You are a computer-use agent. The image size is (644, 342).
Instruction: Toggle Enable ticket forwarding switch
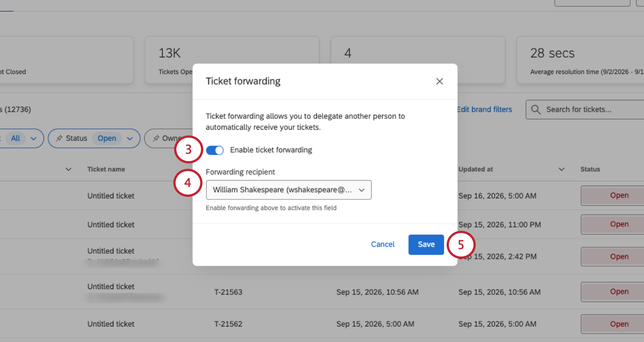215,150
